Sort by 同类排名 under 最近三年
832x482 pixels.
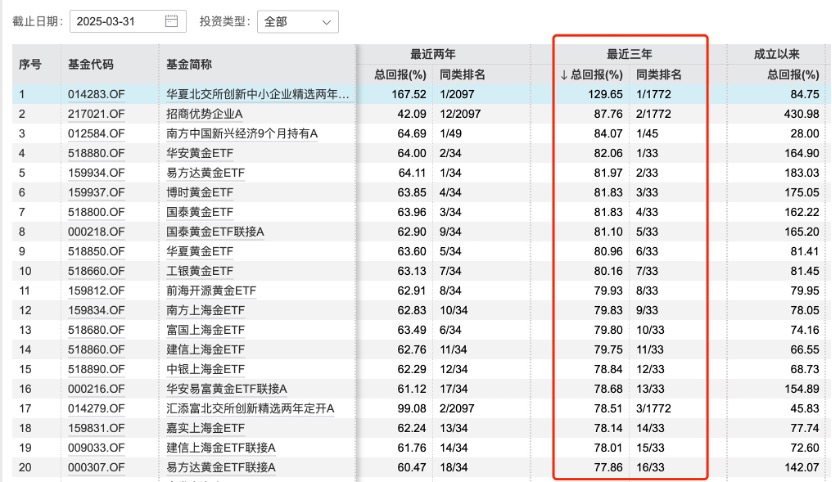(659, 75)
